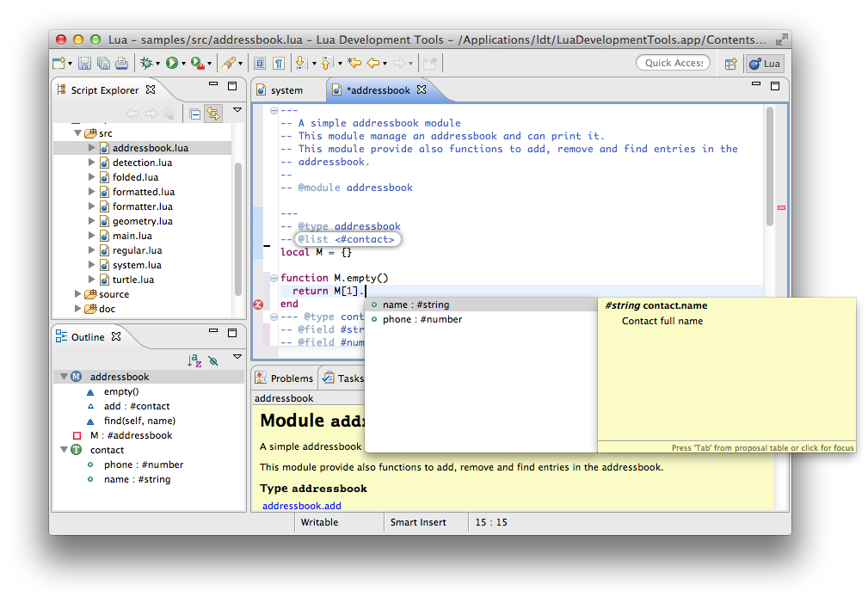Open the Tasks tab

[344, 378]
